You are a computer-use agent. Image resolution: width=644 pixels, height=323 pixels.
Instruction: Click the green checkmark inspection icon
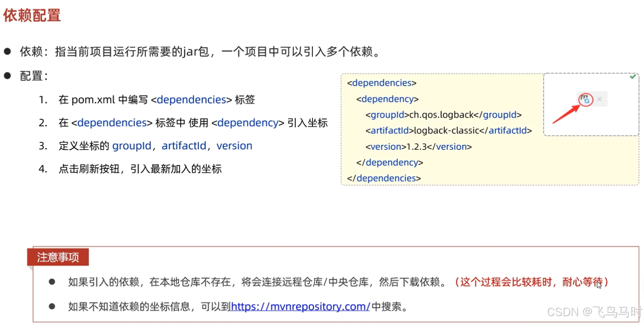pos(632,76)
